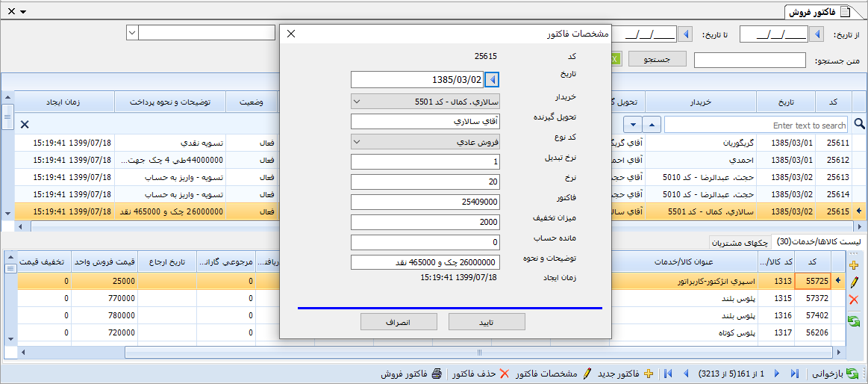Screen dimensions: 868x384
Task: Click the مانده حساب field with value 0
Action: (425, 242)
